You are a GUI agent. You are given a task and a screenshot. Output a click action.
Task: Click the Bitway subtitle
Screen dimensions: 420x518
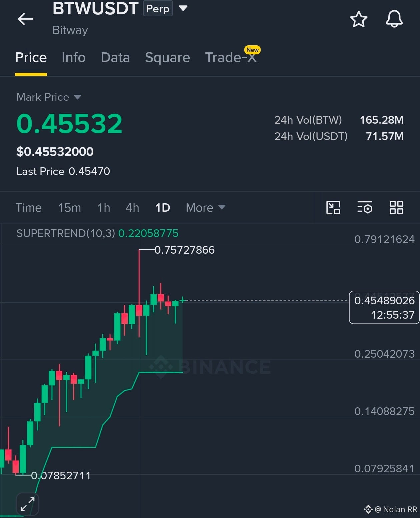pos(70,30)
